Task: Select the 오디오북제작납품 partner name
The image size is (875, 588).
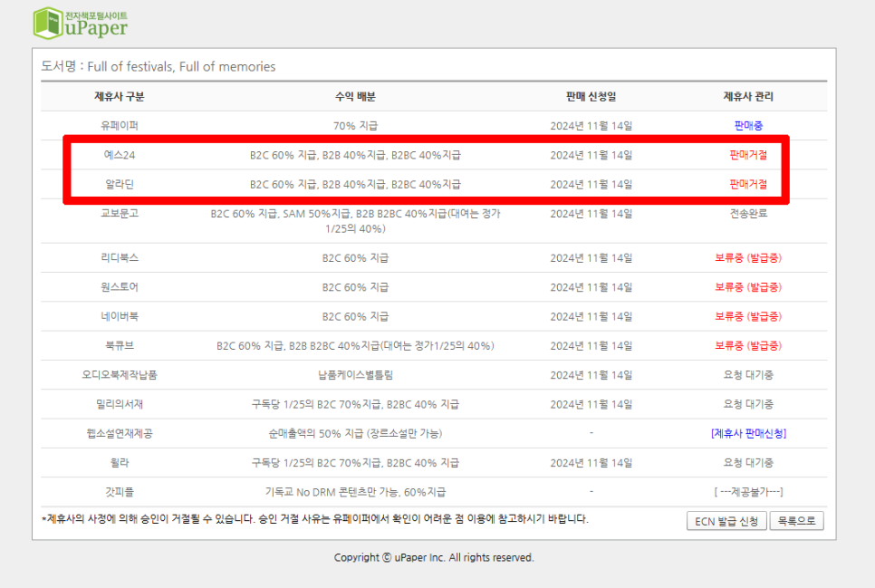Action: (x=120, y=375)
